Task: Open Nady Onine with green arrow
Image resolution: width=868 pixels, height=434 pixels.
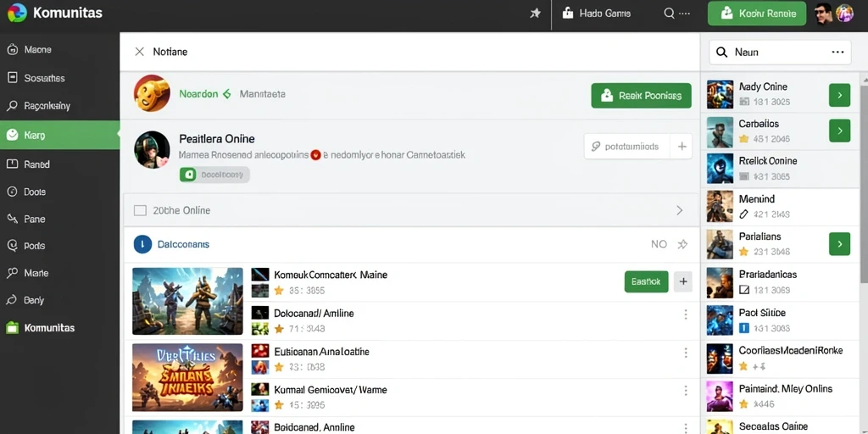Action: (839, 95)
